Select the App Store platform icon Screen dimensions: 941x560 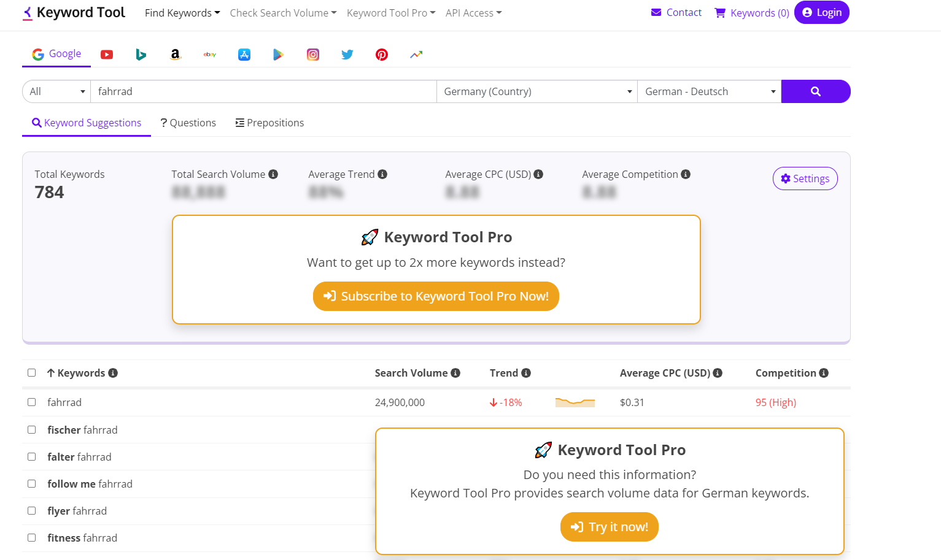244,55
